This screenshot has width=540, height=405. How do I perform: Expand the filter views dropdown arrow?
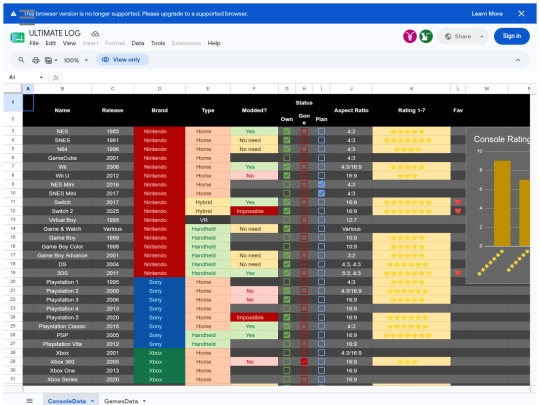(56, 60)
